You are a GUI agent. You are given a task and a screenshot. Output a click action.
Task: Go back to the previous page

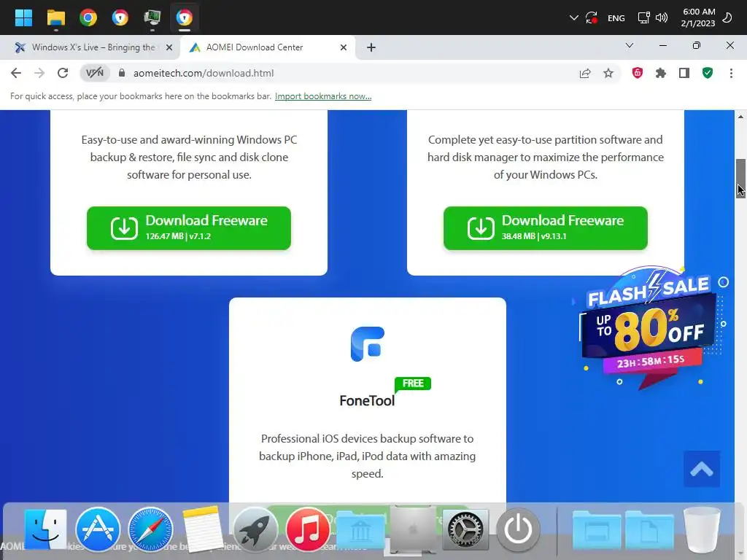16,73
